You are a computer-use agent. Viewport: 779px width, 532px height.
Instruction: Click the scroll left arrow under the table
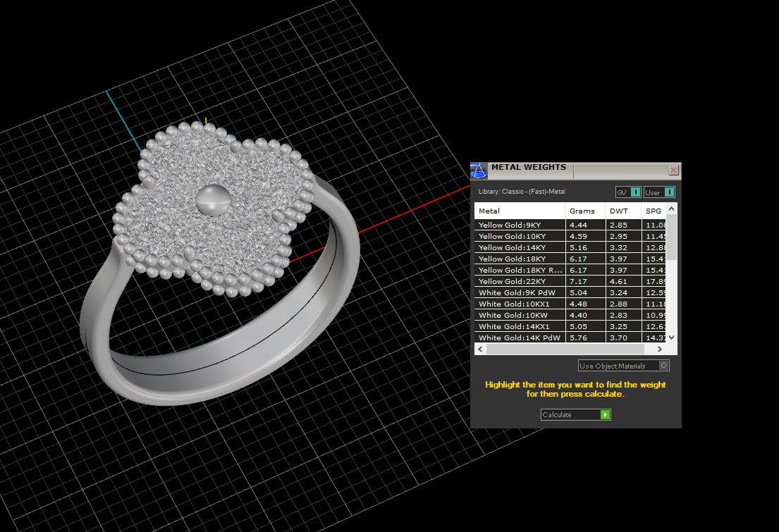click(x=480, y=349)
